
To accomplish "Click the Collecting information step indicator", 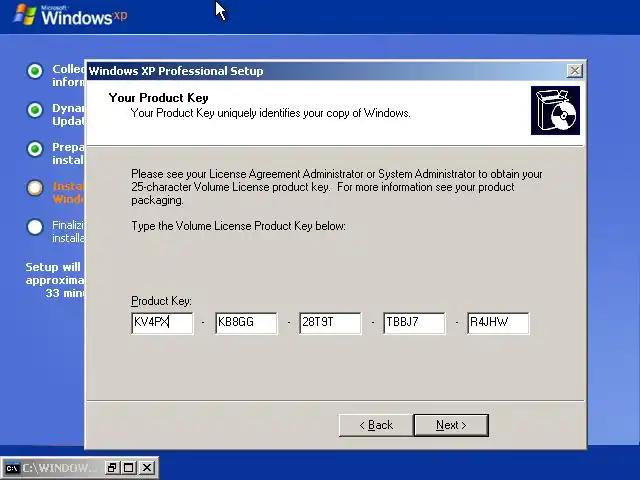I will (35, 71).
